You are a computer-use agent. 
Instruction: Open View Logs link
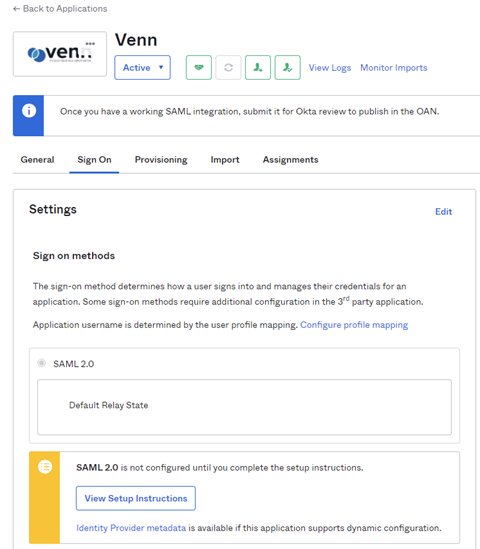(330, 68)
